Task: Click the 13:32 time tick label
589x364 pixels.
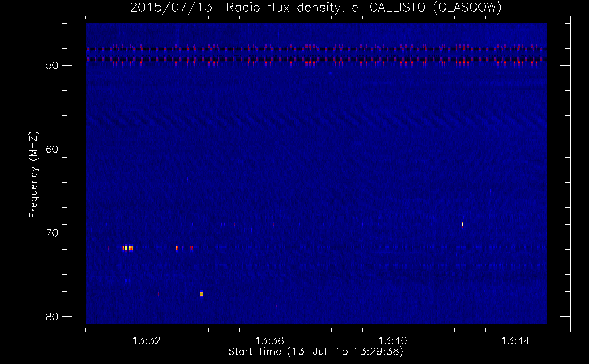Action: [147, 341]
